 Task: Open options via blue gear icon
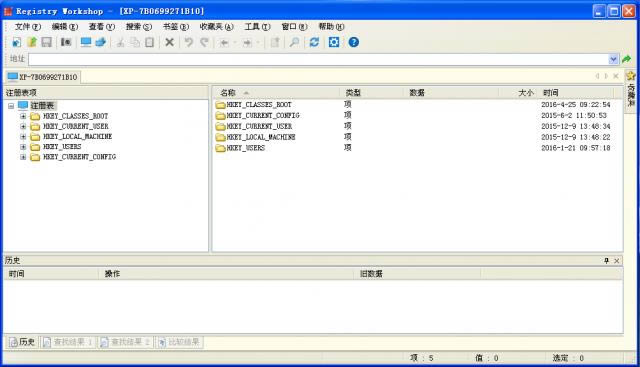[334, 42]
